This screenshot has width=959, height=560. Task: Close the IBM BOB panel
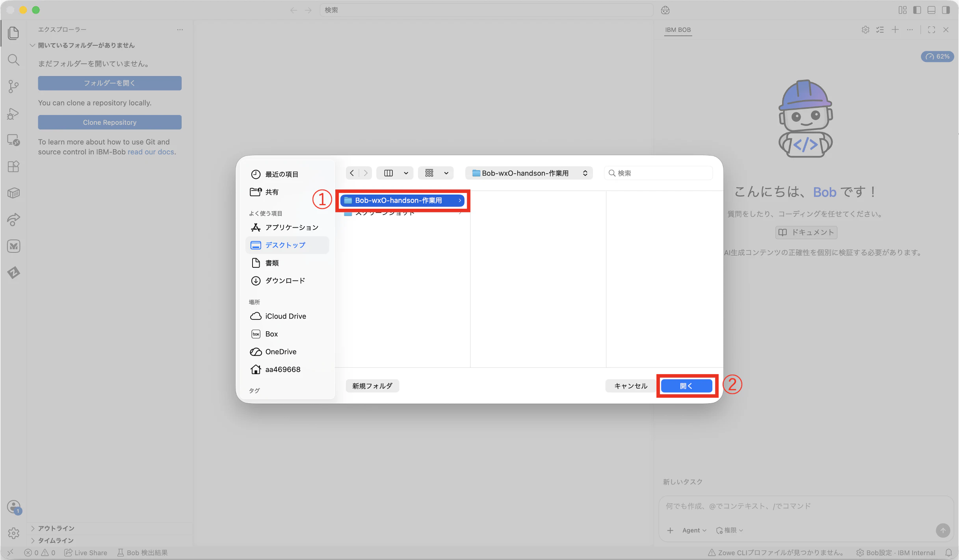coord(946,30)
